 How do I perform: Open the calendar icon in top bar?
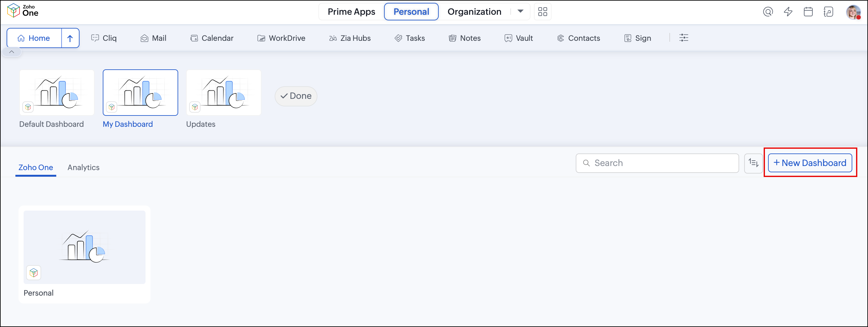808,12
